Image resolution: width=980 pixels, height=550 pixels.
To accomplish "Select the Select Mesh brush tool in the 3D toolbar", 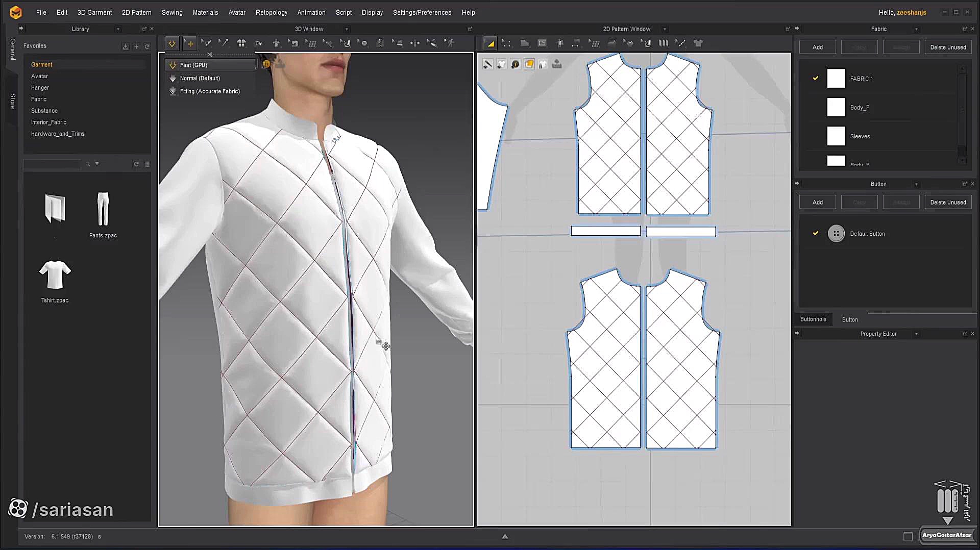I will (x=206, y=43).
